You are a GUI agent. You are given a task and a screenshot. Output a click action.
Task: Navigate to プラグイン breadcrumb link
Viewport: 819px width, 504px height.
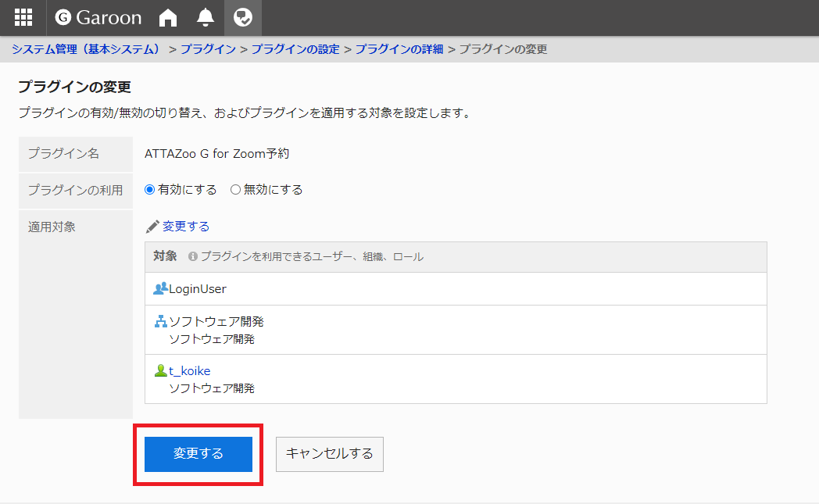(208, 49)
